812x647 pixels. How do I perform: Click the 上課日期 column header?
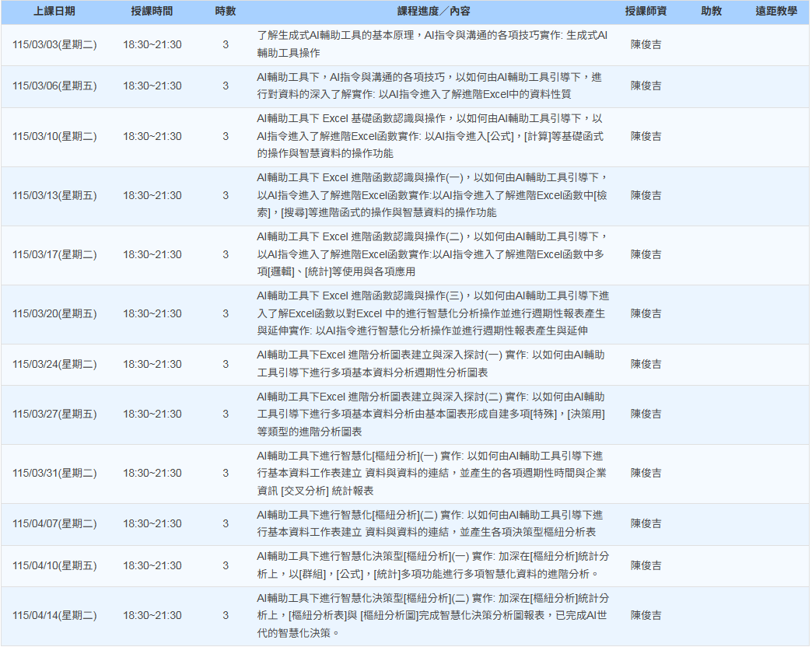pos(54,12)
